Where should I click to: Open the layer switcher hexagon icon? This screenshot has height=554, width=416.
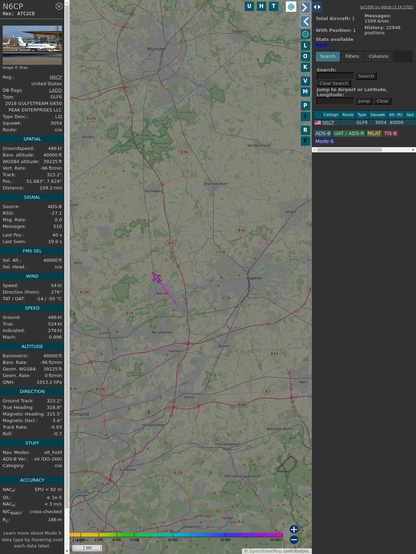pos(291,6)
